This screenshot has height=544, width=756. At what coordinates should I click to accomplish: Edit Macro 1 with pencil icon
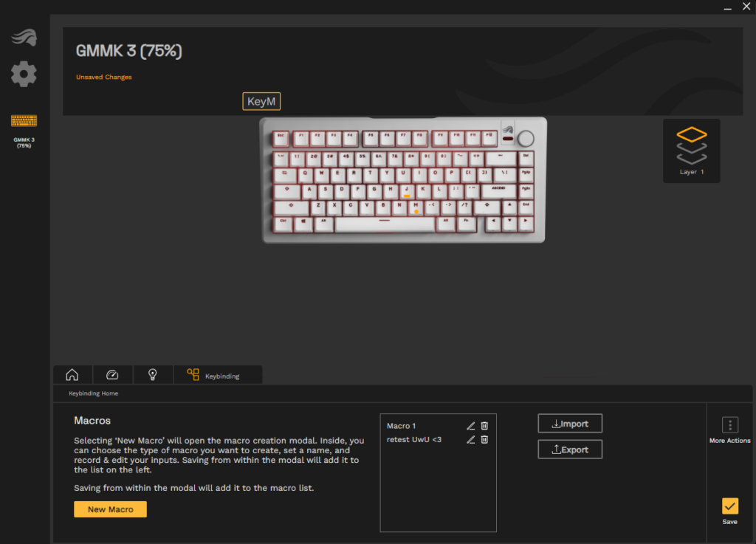pyautogui.click(x=470, y=426)
